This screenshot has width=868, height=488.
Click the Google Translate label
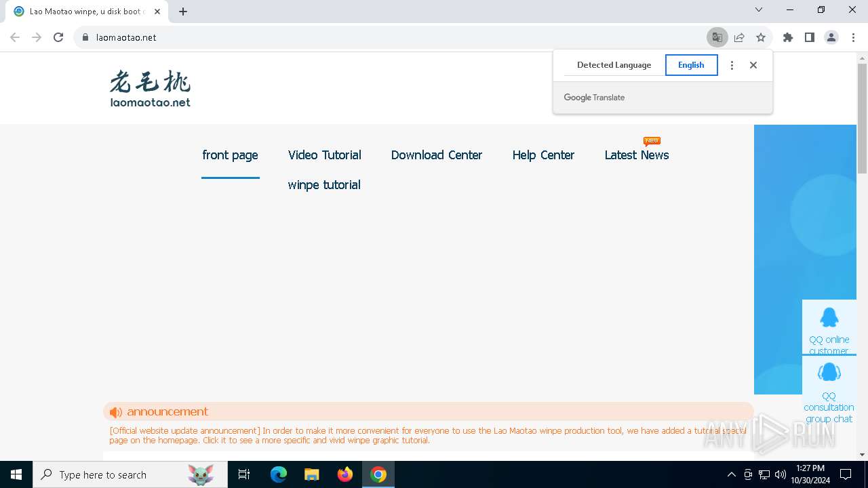pos(594,98)
